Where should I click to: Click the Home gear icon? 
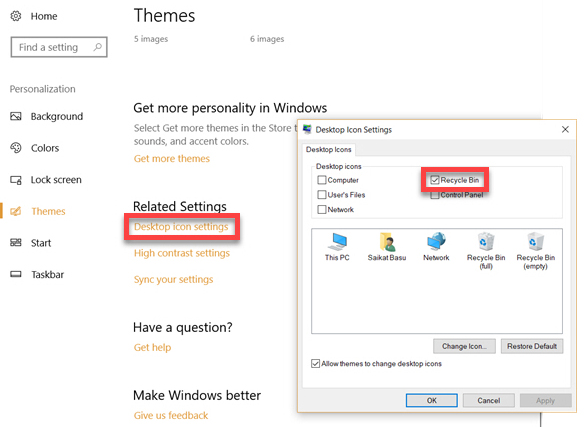pos(16,16)
